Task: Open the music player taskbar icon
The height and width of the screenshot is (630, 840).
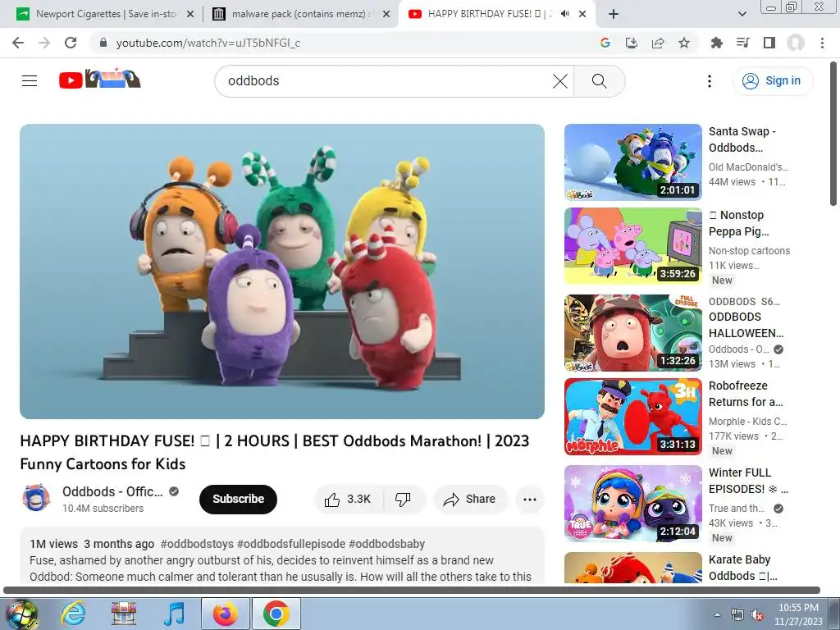Action: (x=174, y=614)
